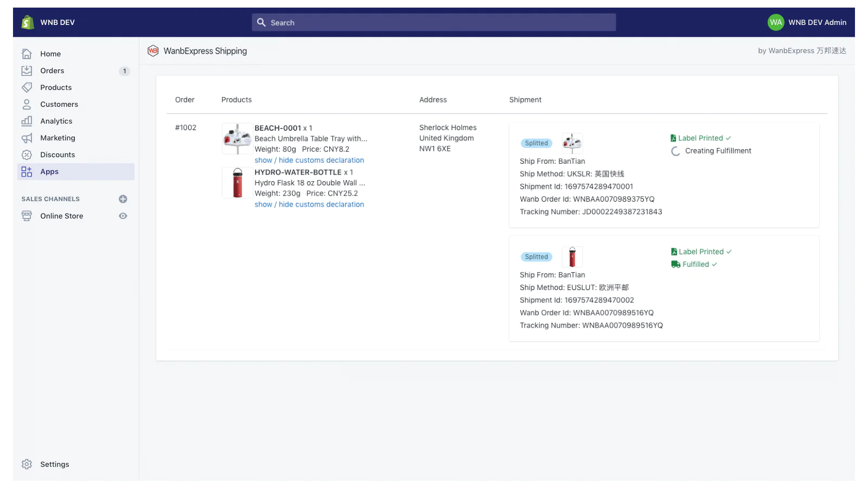Image resolution: width=868 pixels, height=488 pixels.
Task: View online store via eye icon
Action: [123, 216]
